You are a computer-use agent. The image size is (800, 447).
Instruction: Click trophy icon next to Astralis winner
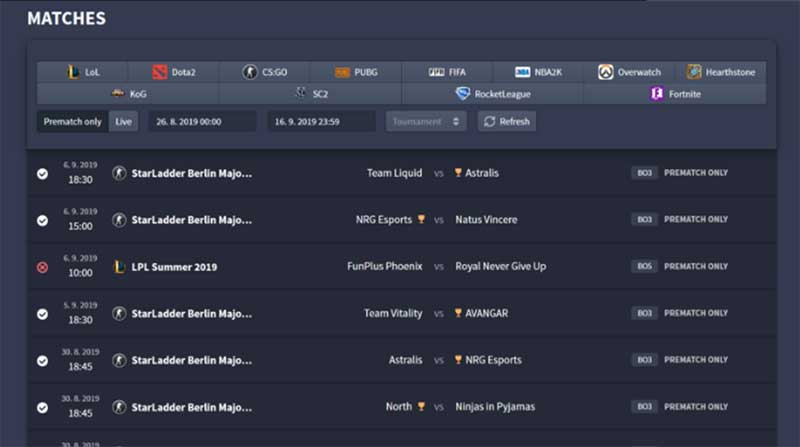point(458,172)
